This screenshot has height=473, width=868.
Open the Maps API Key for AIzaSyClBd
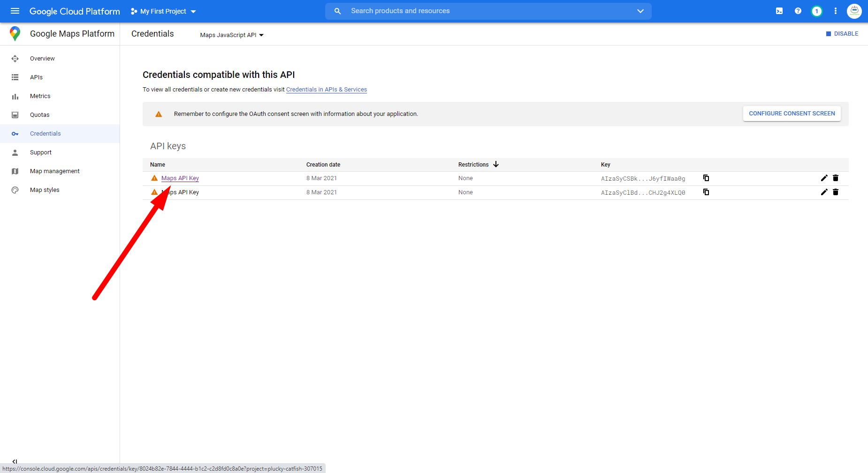(x=180, y=192)
